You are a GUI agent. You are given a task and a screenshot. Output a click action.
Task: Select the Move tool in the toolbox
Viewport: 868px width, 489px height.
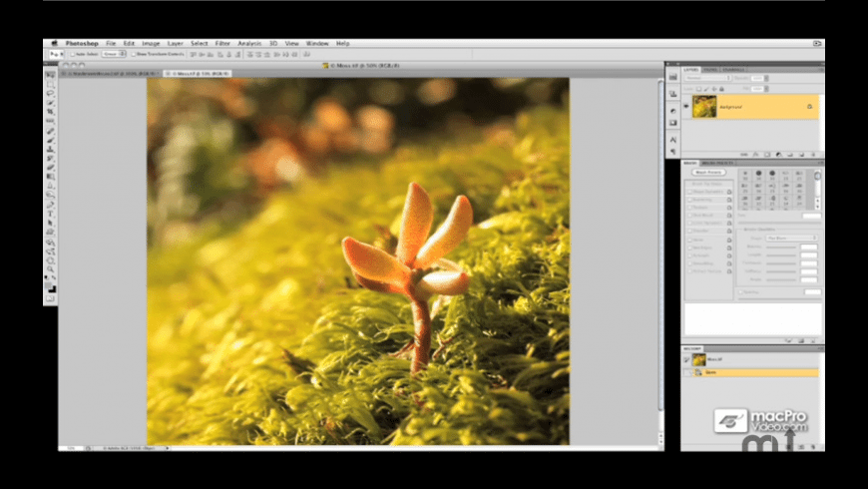point(51,75)
